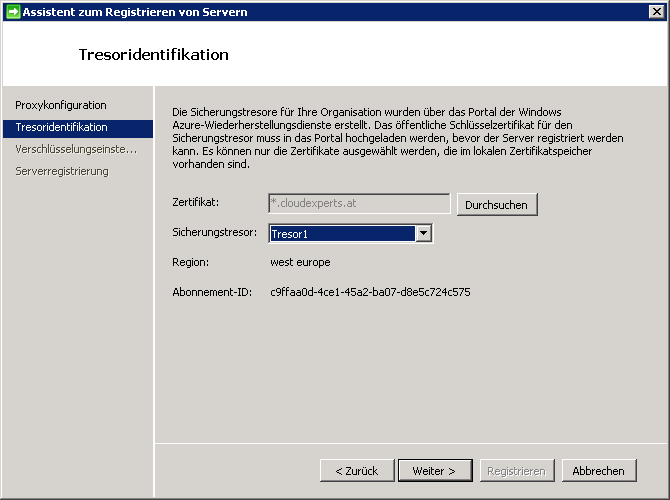This screenshot has height=500, width=670.
Task: Proceed with the Weiter button
Action: [x=435, y=470]
